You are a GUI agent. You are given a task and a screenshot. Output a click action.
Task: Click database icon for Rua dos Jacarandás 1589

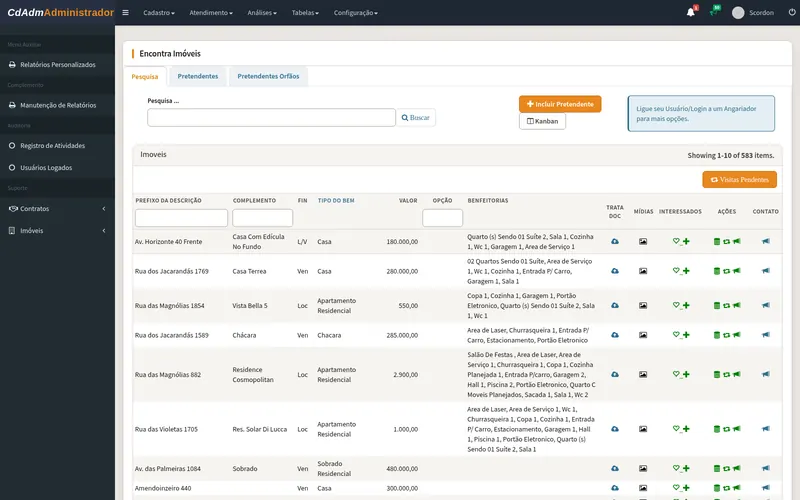717,335
